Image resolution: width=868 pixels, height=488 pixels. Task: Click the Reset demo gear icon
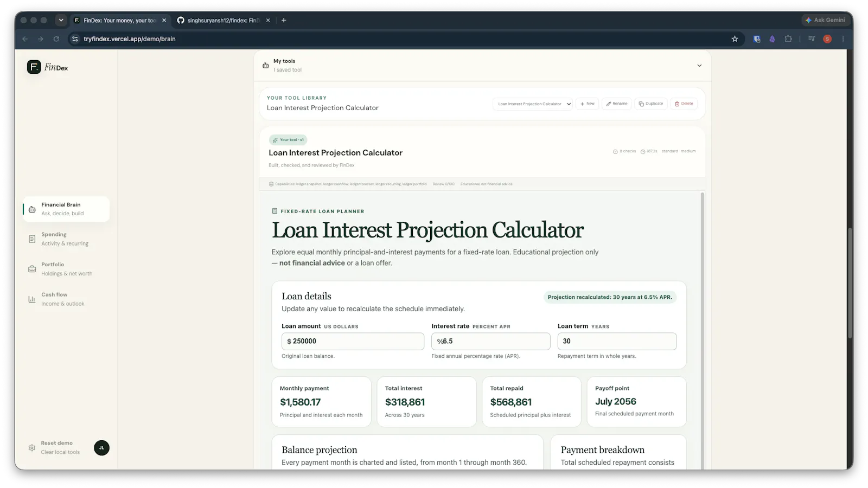[x=32, y=448]
